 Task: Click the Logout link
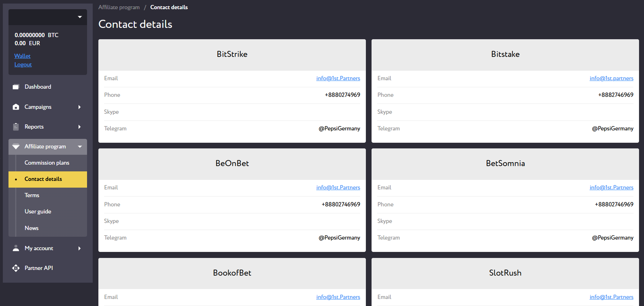point(23,64)
